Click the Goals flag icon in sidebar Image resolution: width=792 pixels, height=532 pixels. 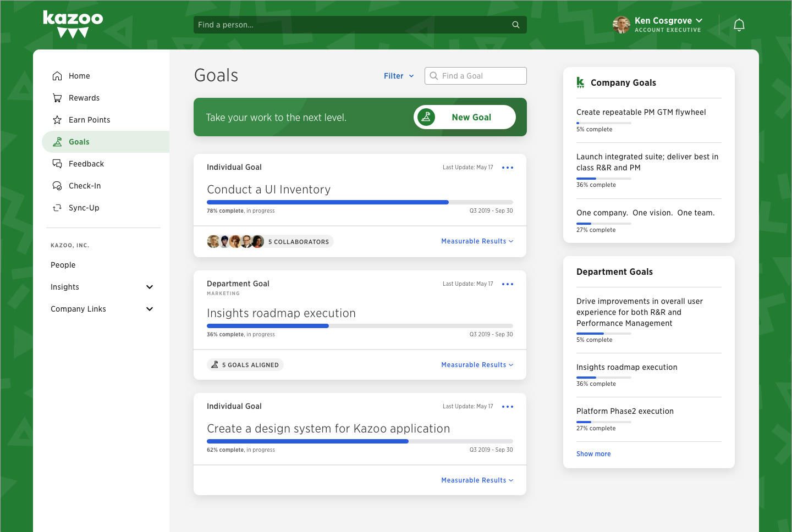click(x=57, y=142)
